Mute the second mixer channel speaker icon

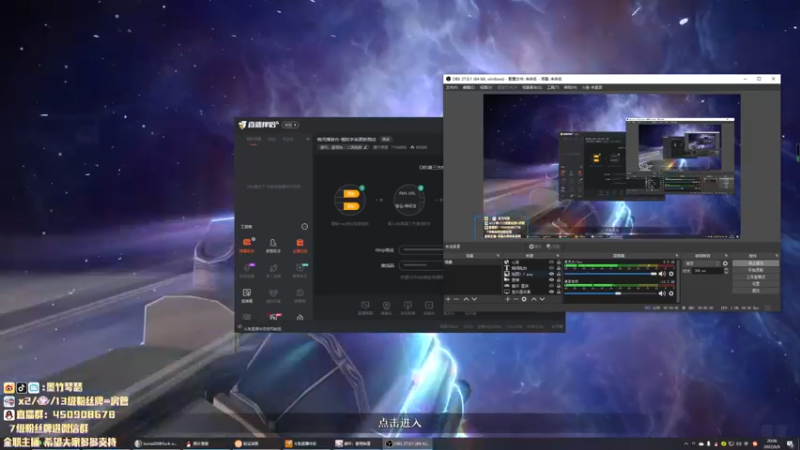pyautogui.click(x=662, y=293)
